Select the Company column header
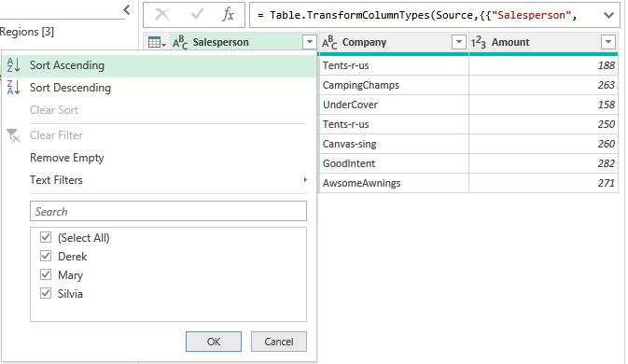This screenshot has height=364, width=628. (394, 42)
